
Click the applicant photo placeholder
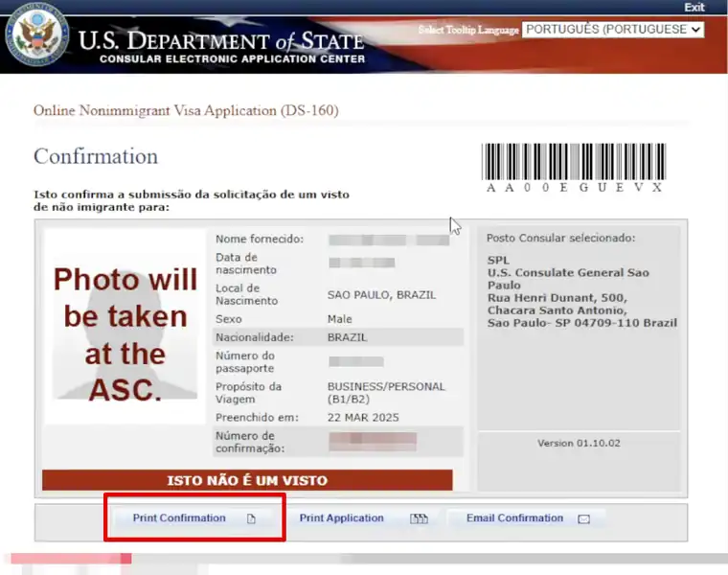click(125, 327)
